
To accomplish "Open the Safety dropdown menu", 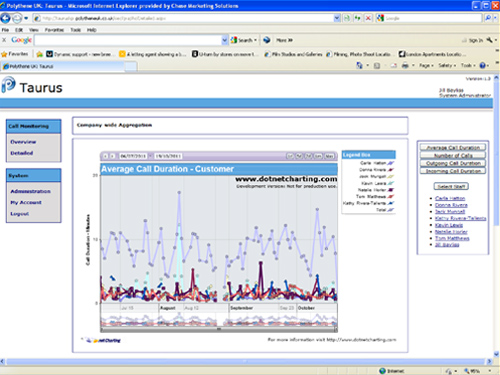I will 447,66.
